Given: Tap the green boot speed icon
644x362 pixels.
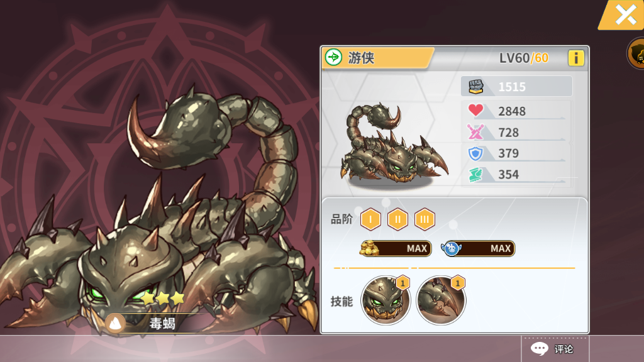Looking at the screenshot, I should 475,175.
